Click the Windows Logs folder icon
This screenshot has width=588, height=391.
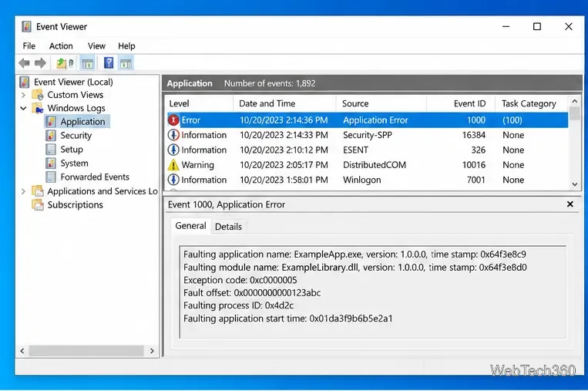(38, 108)
